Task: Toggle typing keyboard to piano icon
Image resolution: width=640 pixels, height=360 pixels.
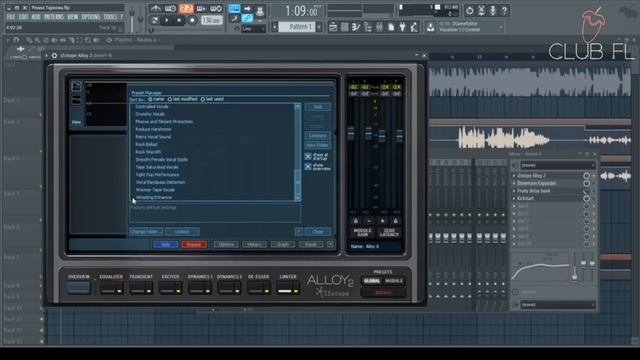Action: click(234, 8)
